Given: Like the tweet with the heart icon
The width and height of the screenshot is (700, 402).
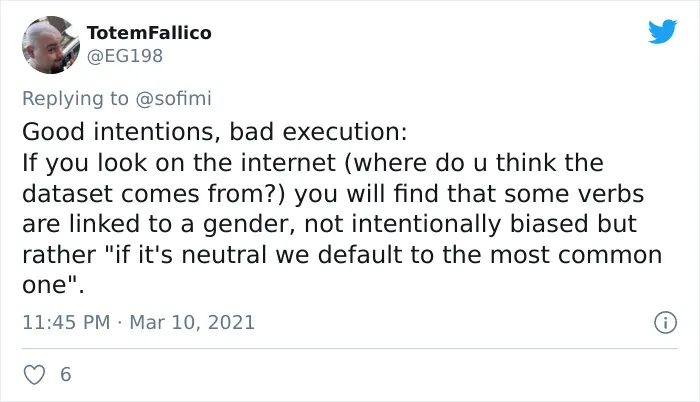Looking at the screenshot, I should (x=34, y=374).
